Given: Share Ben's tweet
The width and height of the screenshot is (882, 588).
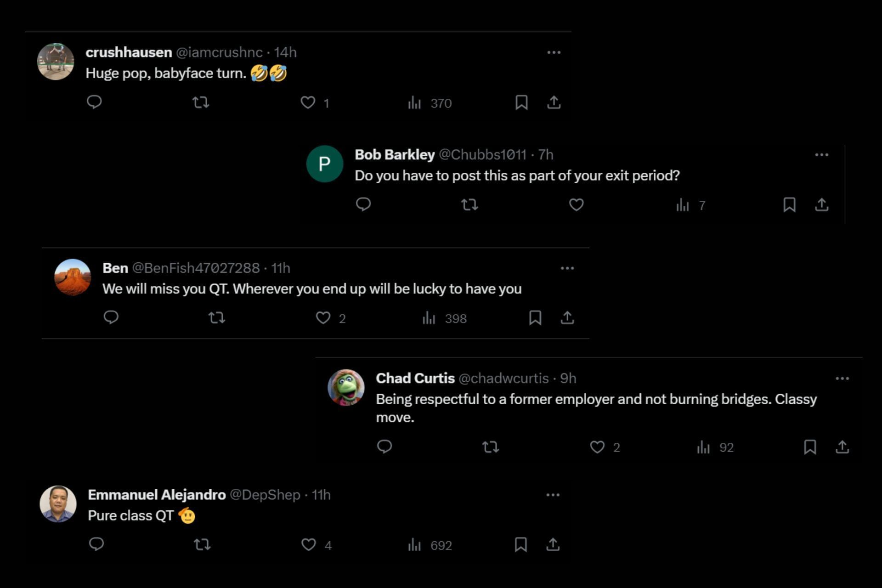Looking at the screenshot, I should click(567, 317).
